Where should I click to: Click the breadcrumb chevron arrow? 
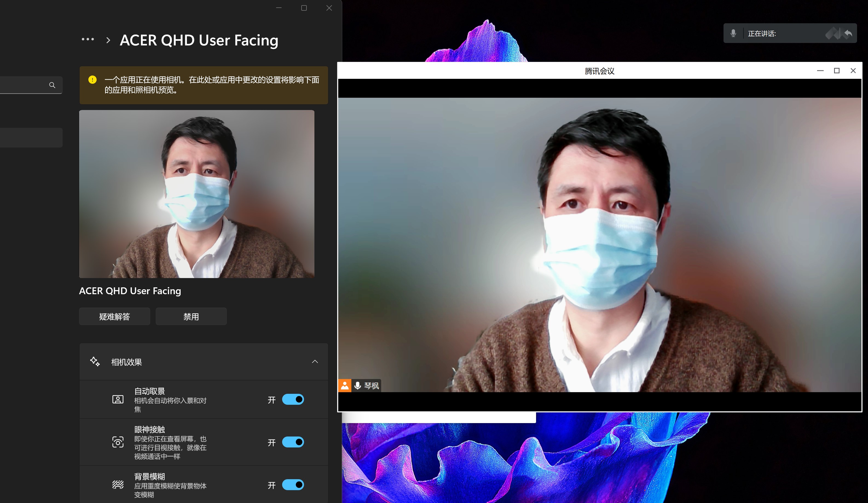pos(108,40)
